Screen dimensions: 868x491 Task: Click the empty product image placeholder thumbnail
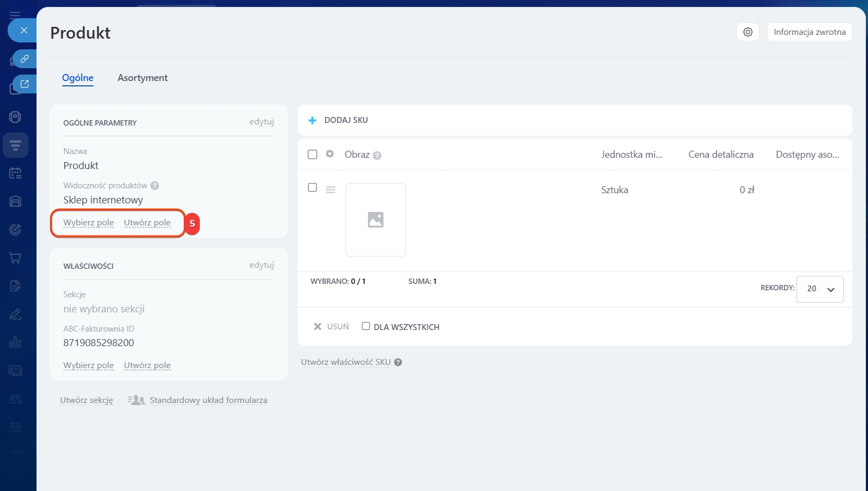375,219
